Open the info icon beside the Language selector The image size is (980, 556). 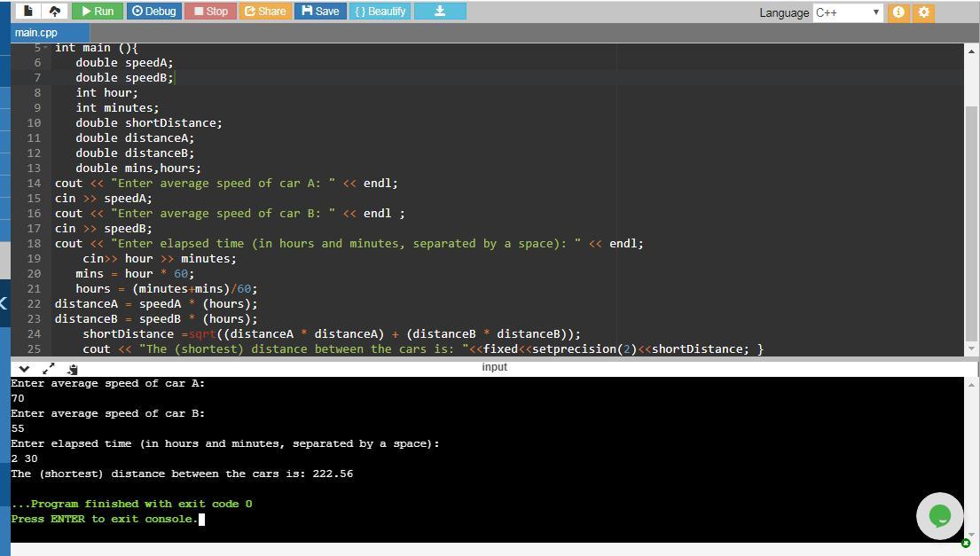(x=898, y=12)
